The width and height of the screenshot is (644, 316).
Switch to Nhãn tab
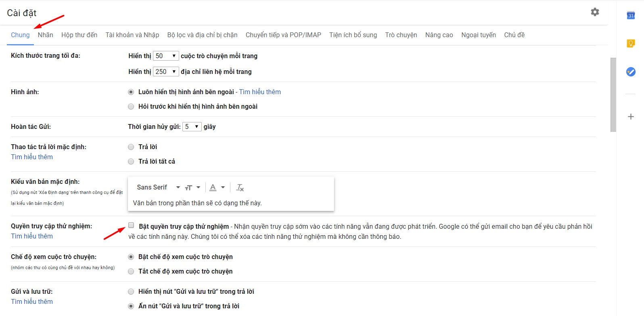coord(46,35)
